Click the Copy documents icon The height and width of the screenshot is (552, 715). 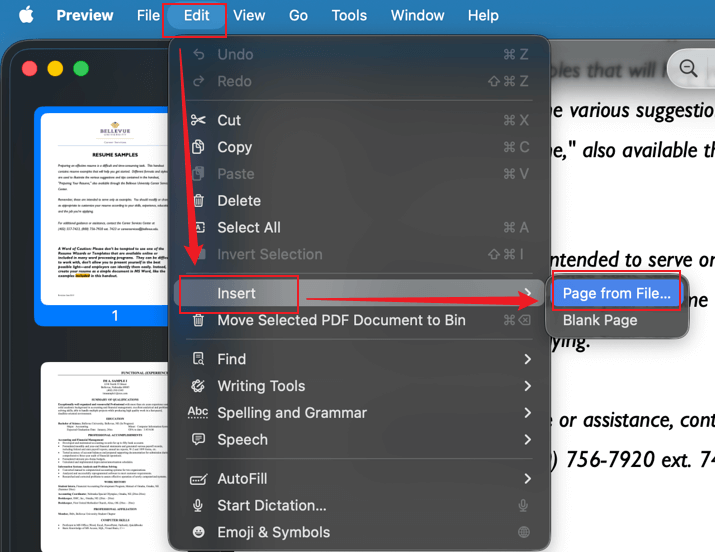click(x=198, y=147)
